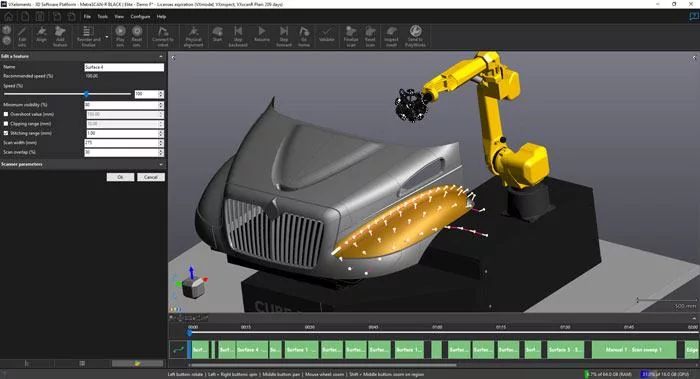Viewport: 700px width, 379px height.
Task: Click the Name field containing Surface 4
Action: (124, 67)
